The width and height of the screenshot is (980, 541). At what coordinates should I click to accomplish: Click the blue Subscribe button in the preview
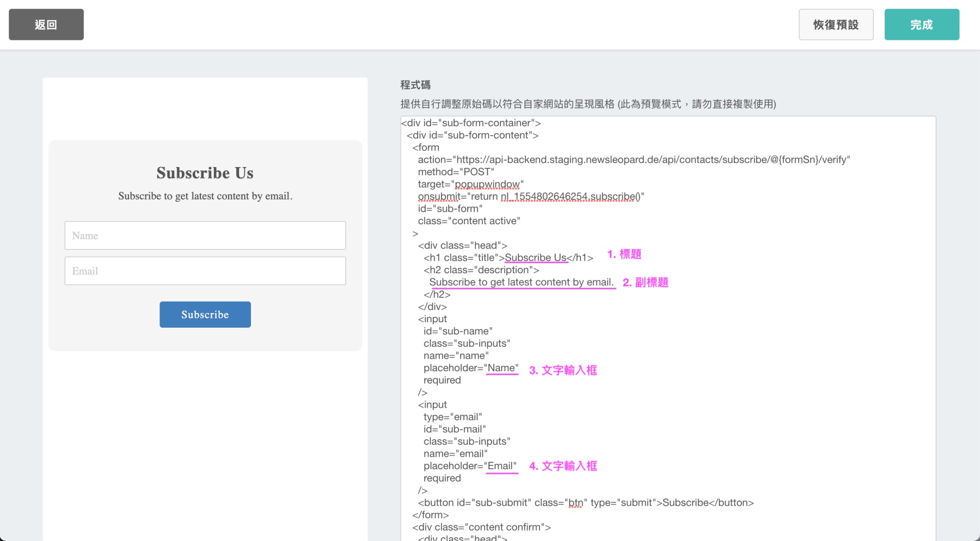[x=205, y=315]
